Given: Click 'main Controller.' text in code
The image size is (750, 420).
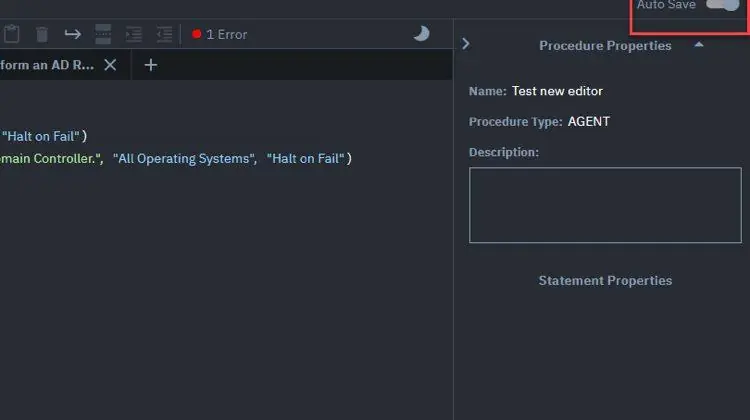Looking at the screenshot, I should click(x=50, y=158).
